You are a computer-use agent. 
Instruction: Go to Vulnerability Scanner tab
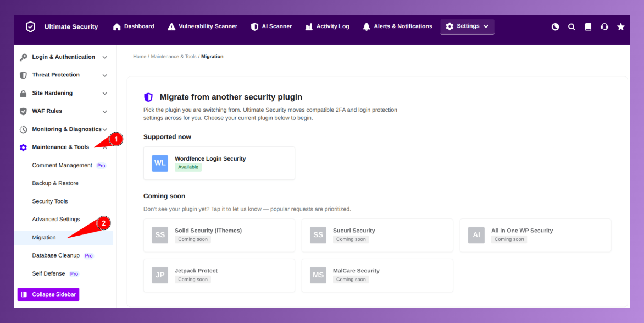[202, 27]
